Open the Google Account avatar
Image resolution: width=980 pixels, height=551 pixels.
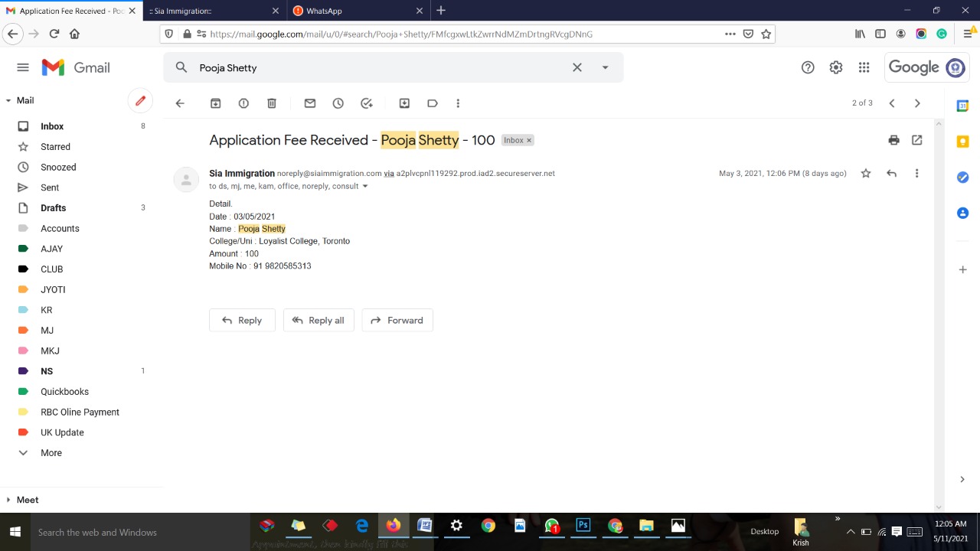[955, 67]
